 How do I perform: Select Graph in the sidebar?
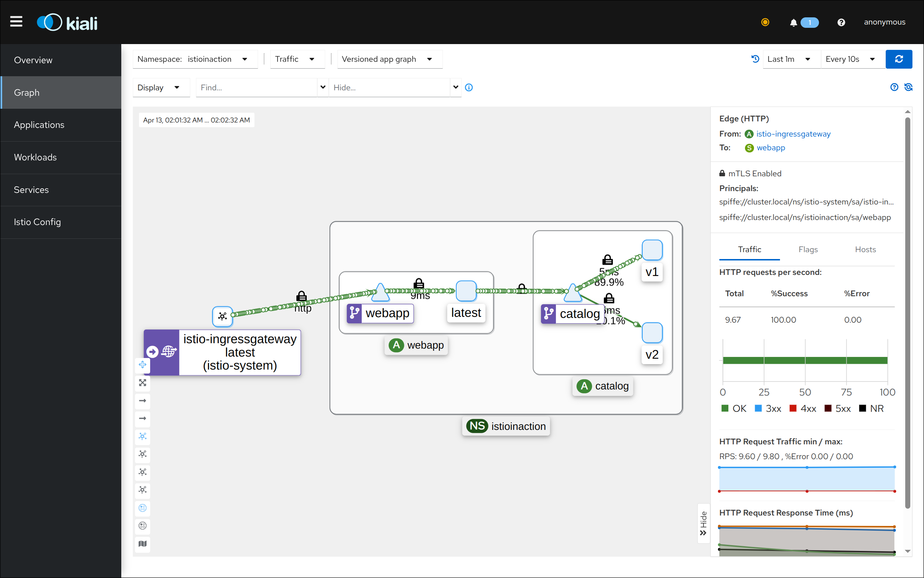tap(61, 92)
